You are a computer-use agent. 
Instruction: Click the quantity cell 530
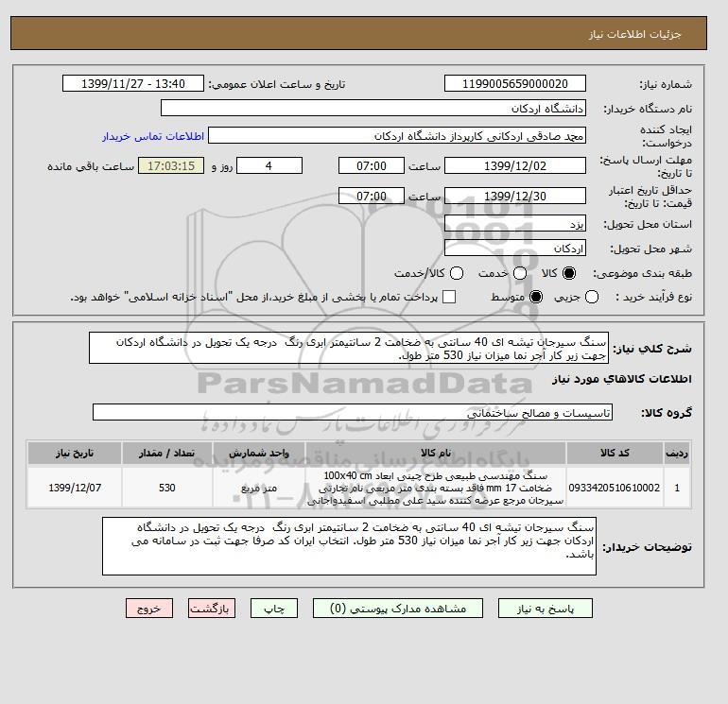click(x=167, y=488)
